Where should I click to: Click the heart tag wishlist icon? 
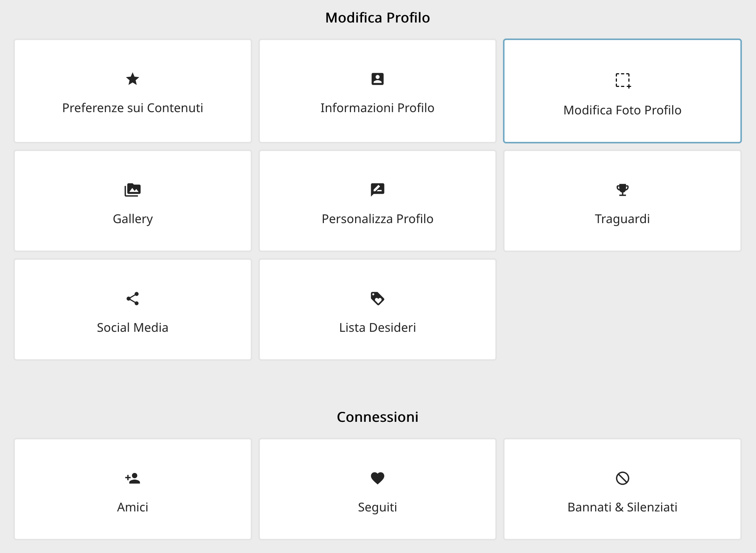tap(378, 299)
